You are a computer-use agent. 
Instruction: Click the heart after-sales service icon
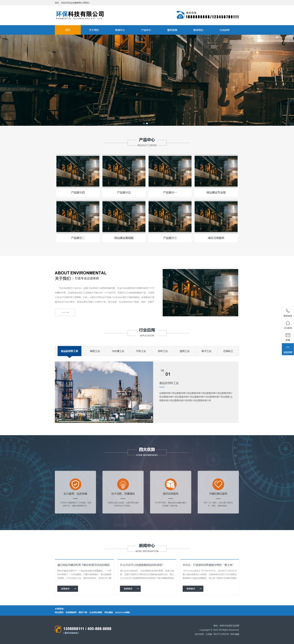218,484
